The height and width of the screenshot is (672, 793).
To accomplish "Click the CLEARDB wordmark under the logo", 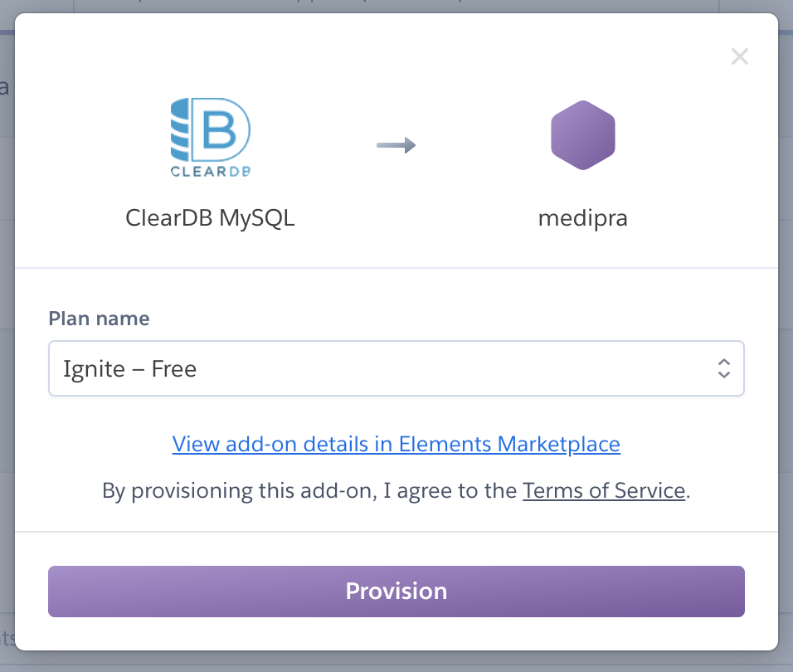I will coord(211,171).
